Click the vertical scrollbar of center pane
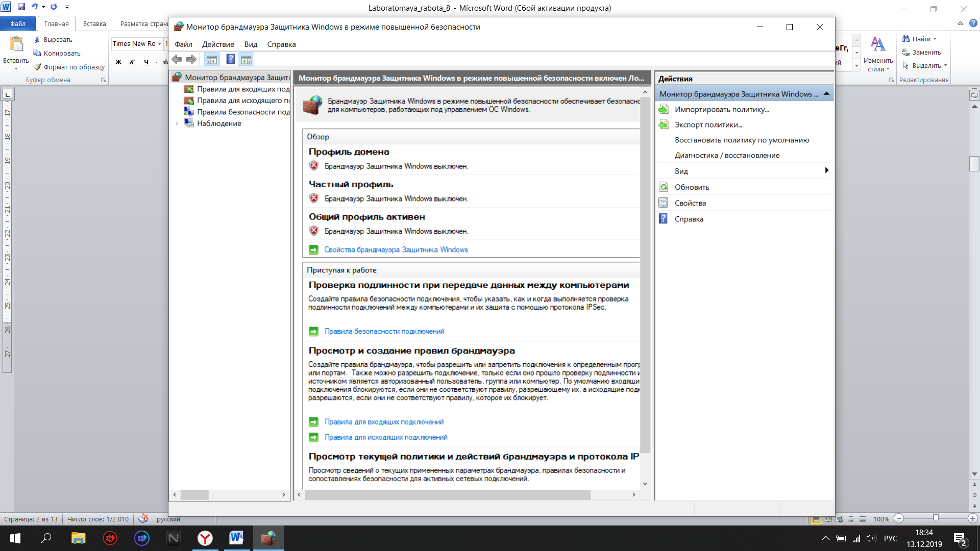The image size is (980, 551). (645, 275)
